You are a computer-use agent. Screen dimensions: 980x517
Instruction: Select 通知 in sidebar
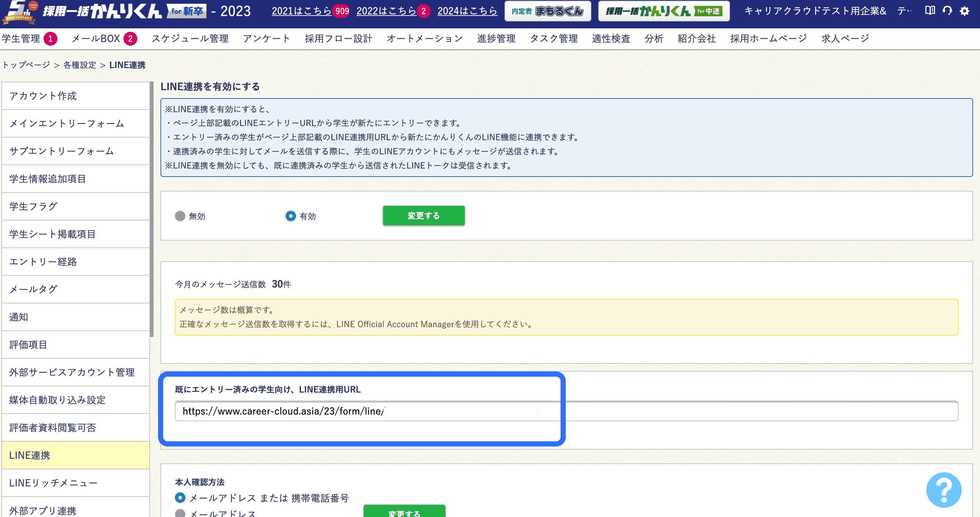76,317
